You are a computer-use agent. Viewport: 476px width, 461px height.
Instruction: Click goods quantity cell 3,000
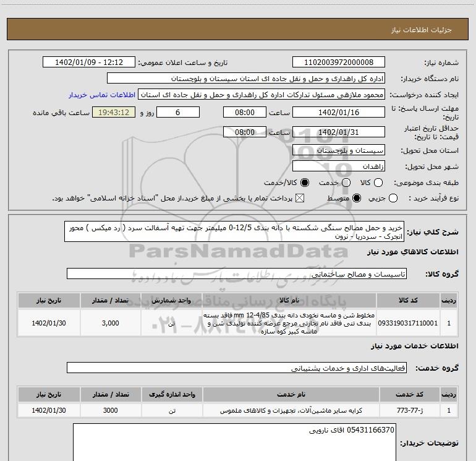[111, 323]
